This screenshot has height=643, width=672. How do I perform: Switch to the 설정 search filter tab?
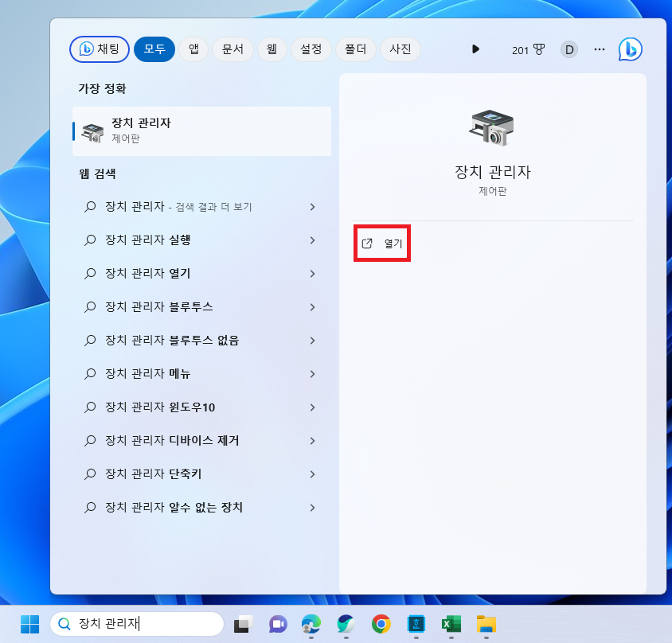pyautogui.click(x=311, y=49)
